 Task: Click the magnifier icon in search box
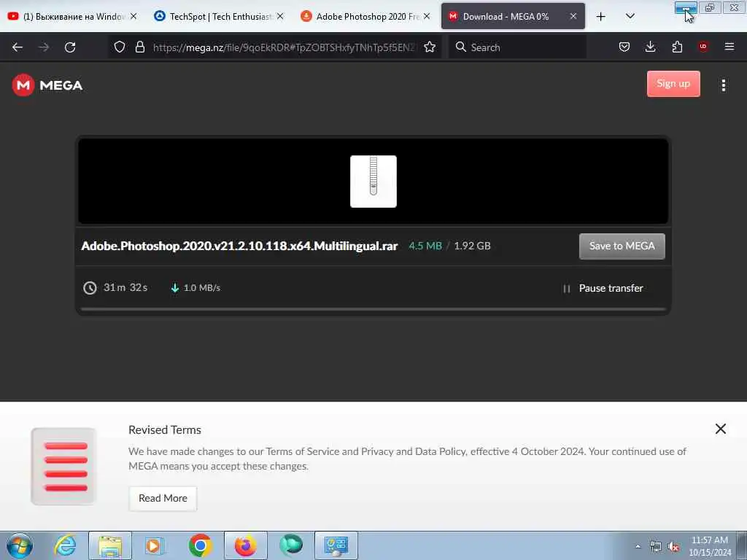461,47
